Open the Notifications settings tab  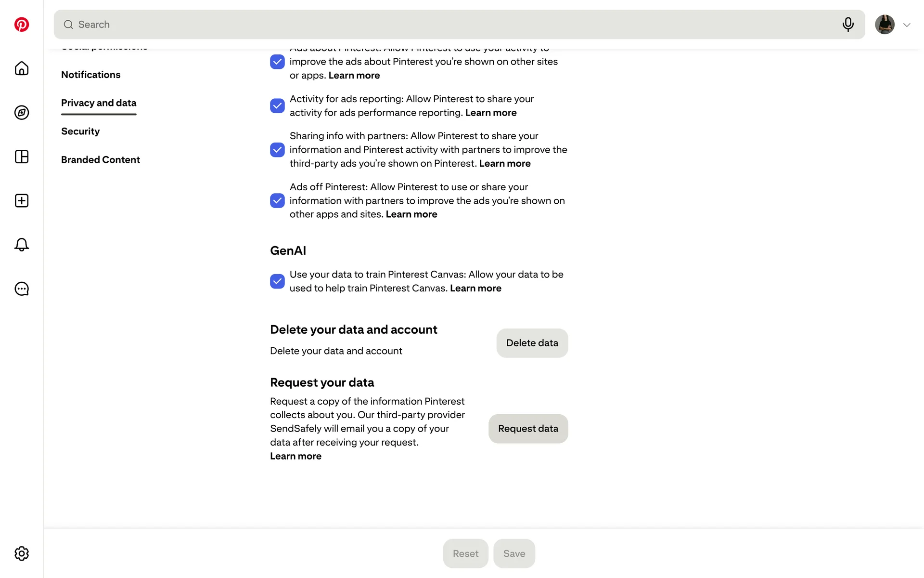tap(90, 75)
